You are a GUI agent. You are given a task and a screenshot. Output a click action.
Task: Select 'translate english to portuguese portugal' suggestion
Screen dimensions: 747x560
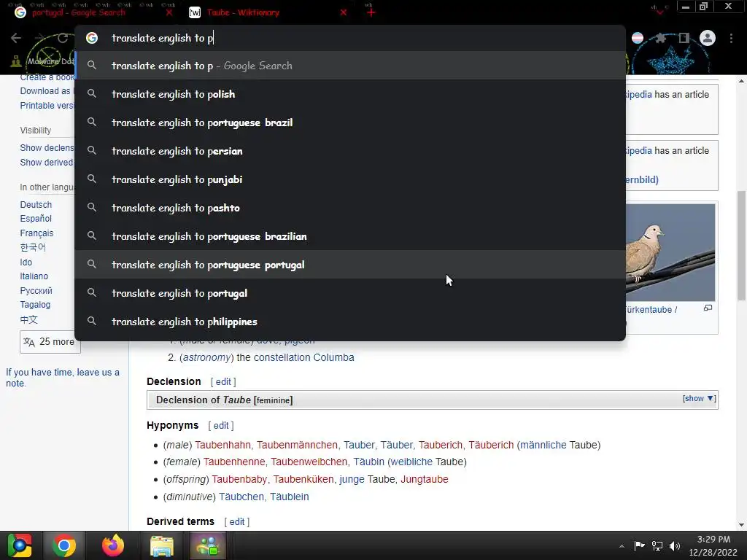pos(350,265)
